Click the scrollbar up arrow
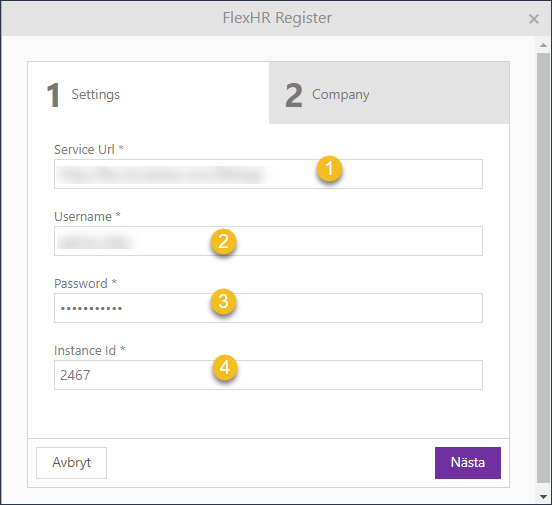 pos(543,45)
